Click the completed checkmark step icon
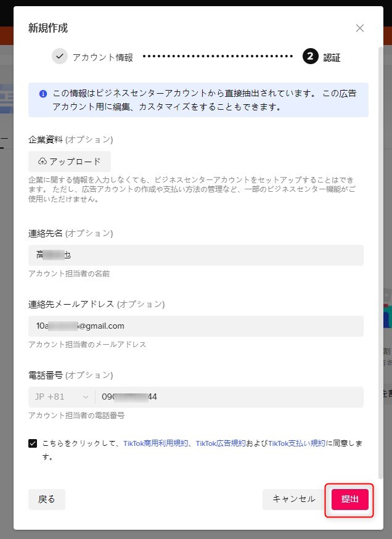This screenshot has width=392, height=539. [x=60, y=56]
